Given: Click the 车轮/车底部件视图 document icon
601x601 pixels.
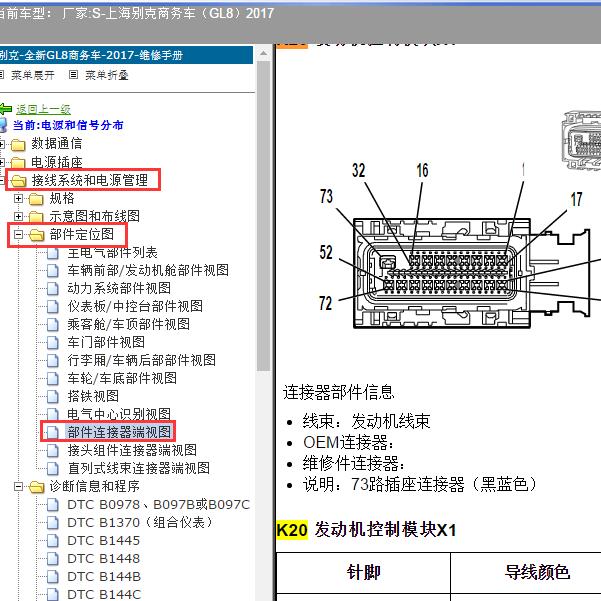Looking at the screenshot, I should click(53, 379).
